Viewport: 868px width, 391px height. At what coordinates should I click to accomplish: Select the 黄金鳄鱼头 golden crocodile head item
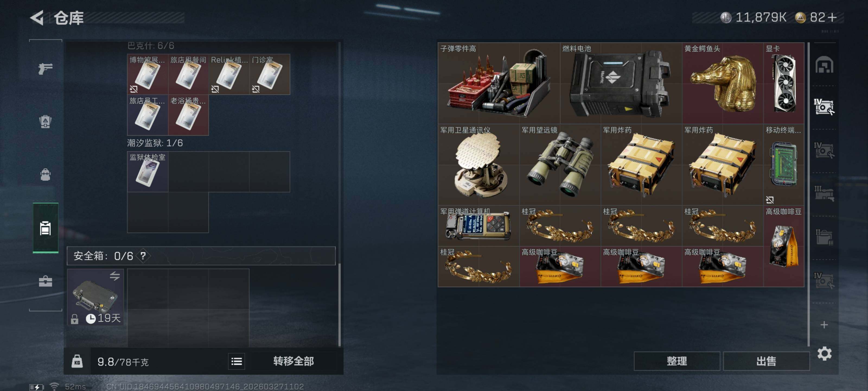coord(722,83)
